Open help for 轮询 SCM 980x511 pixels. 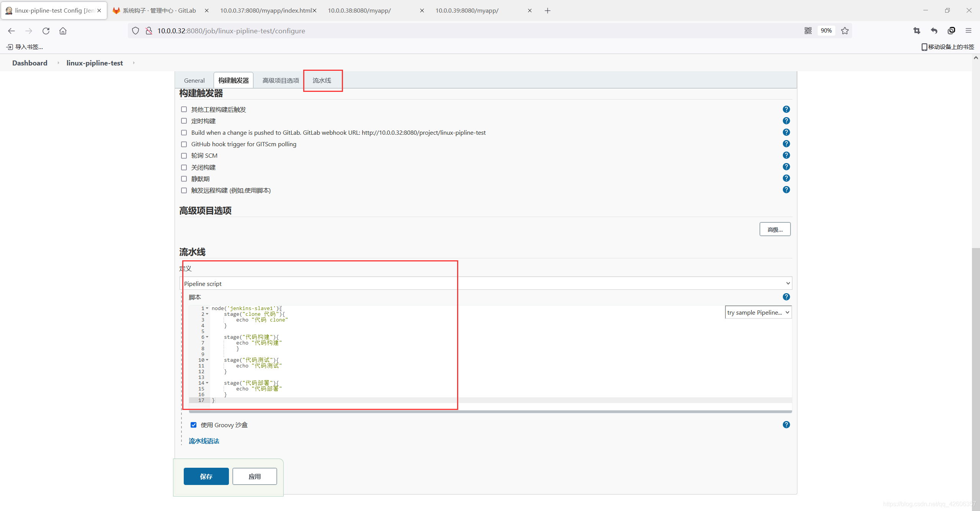coord(786,155)
